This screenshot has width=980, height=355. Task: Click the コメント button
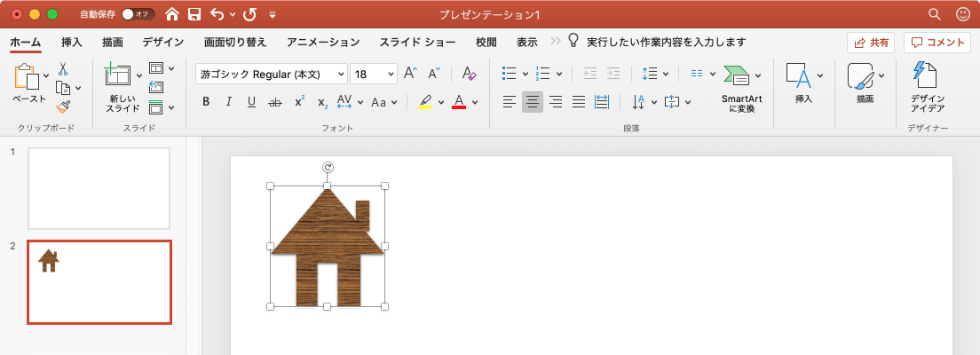point(937,42)
